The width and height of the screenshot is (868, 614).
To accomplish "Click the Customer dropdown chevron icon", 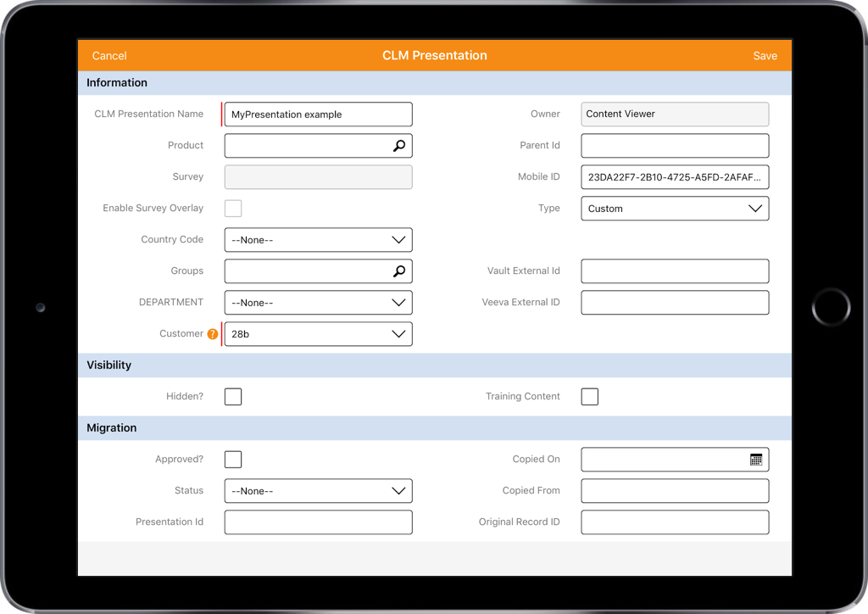I will click(398, 333).
